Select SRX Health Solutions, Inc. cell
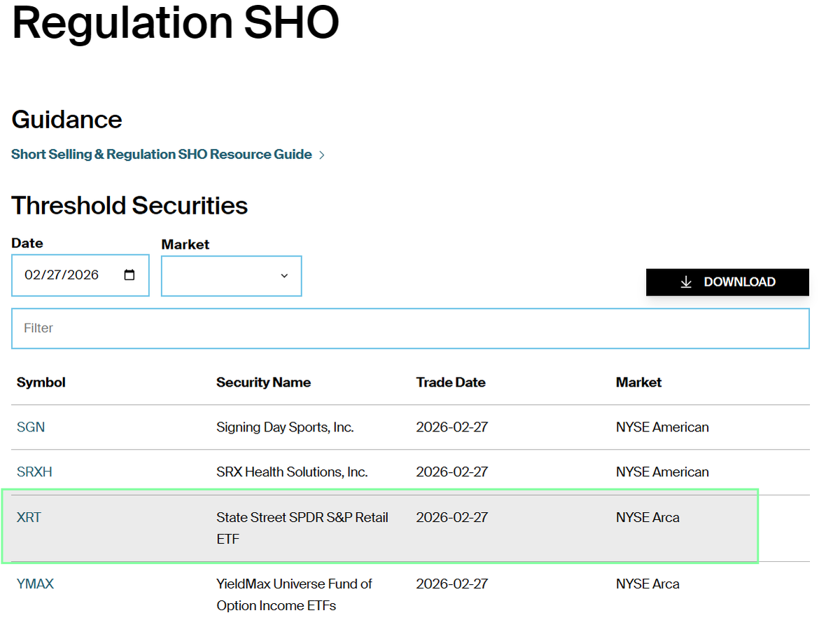 292,472
